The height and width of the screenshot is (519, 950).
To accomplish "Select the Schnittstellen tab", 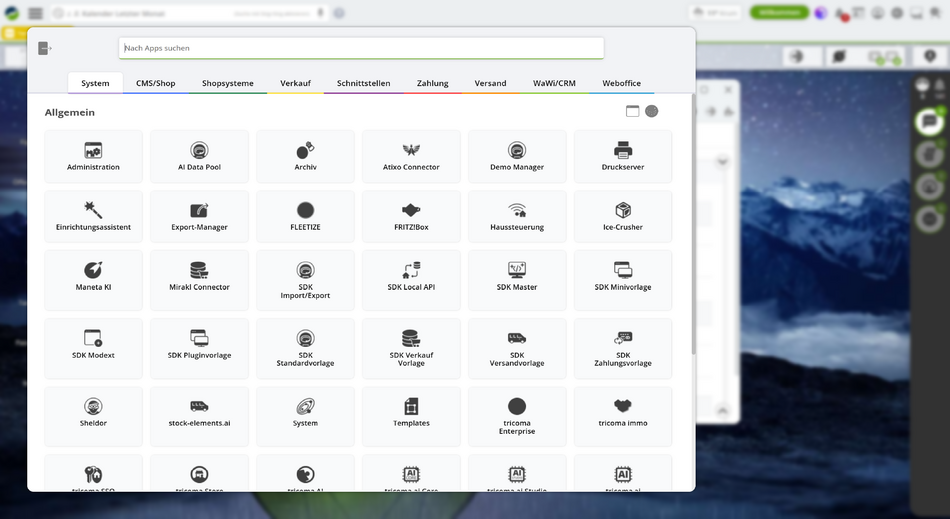I will point(363,83).
